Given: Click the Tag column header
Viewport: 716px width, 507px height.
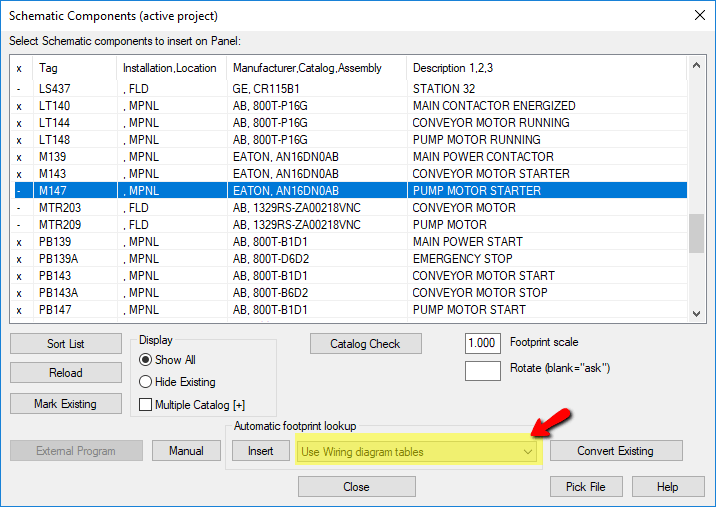Looking at the screenshot, I should coord(75,68).
